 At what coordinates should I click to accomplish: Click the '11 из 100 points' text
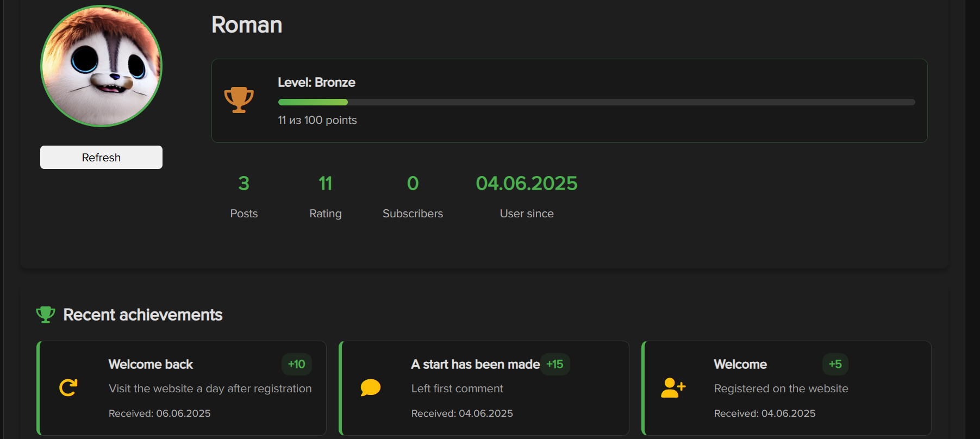pyautogui.click(x=317, y=120)
